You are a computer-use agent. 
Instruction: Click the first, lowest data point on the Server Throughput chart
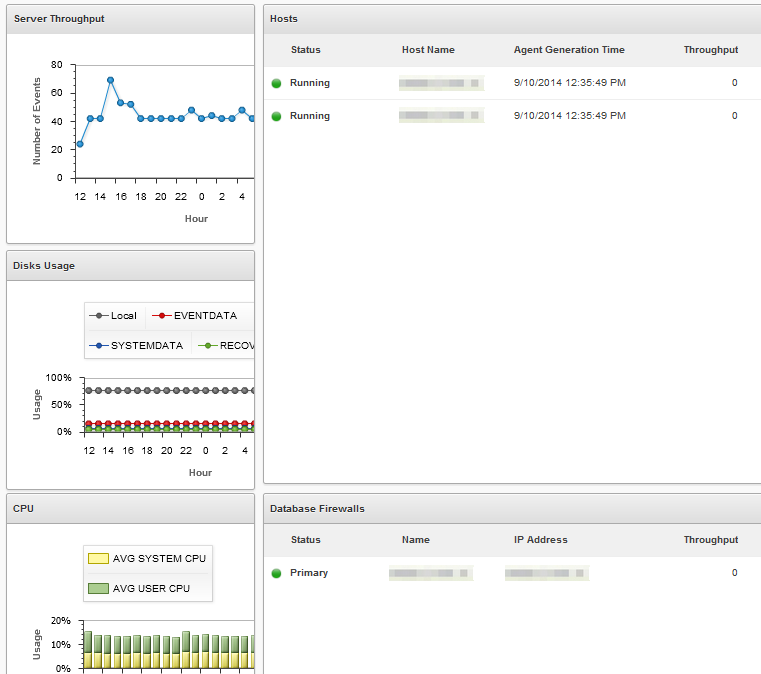(x=80, y=144)
